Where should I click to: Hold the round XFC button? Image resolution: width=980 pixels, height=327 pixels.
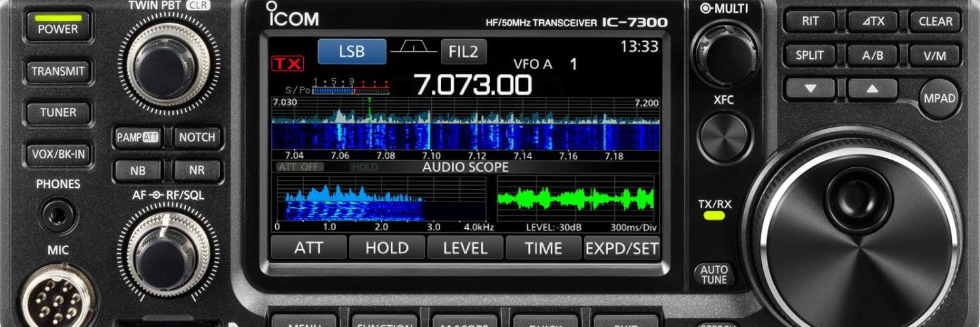723,137
